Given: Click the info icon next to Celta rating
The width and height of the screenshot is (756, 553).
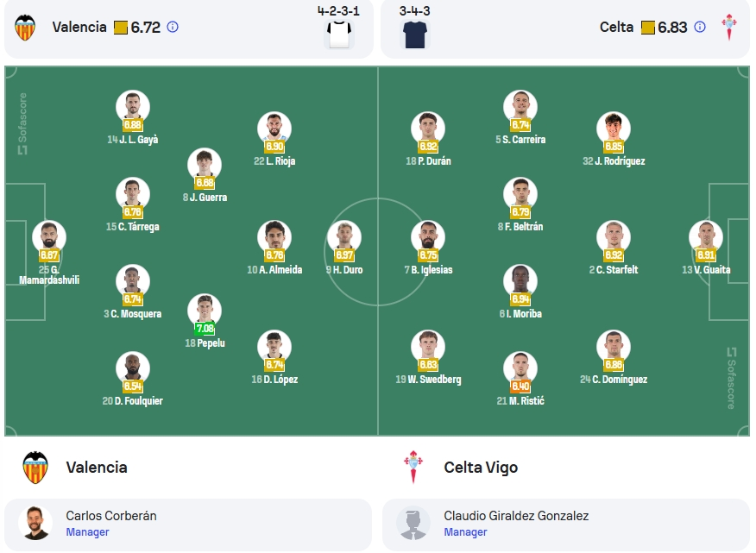Looking at the screenshot, I should pos(700,27).
